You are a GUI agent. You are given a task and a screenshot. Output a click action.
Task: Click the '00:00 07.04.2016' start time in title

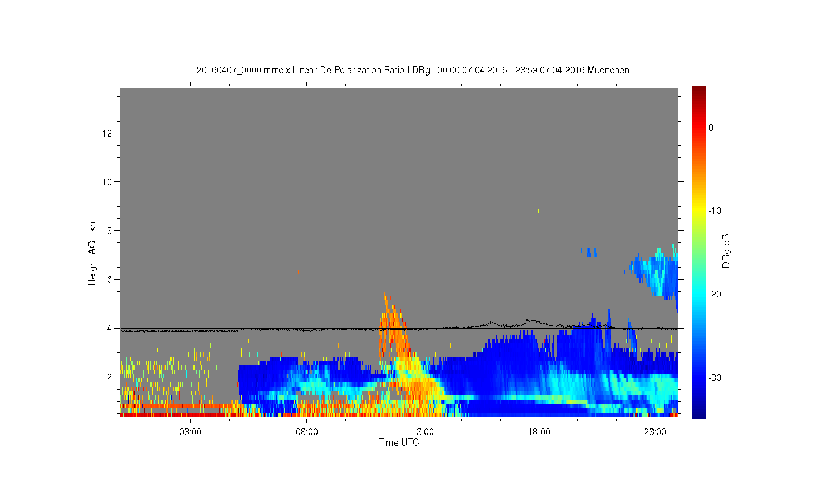(472, 71)
